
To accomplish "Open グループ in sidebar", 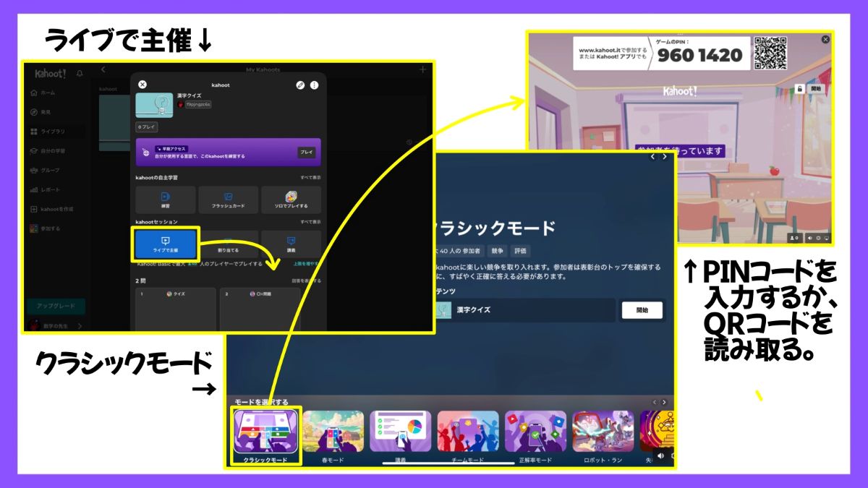I will [45, 171].
